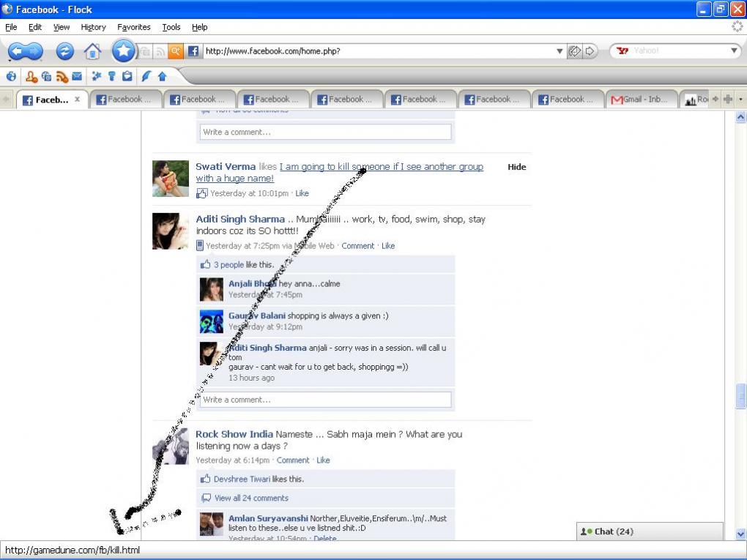Screen dimensions: 747x560
Task: Comment on Aditi Singh Sharma's Mumbai status
Action: coord(358,246)
